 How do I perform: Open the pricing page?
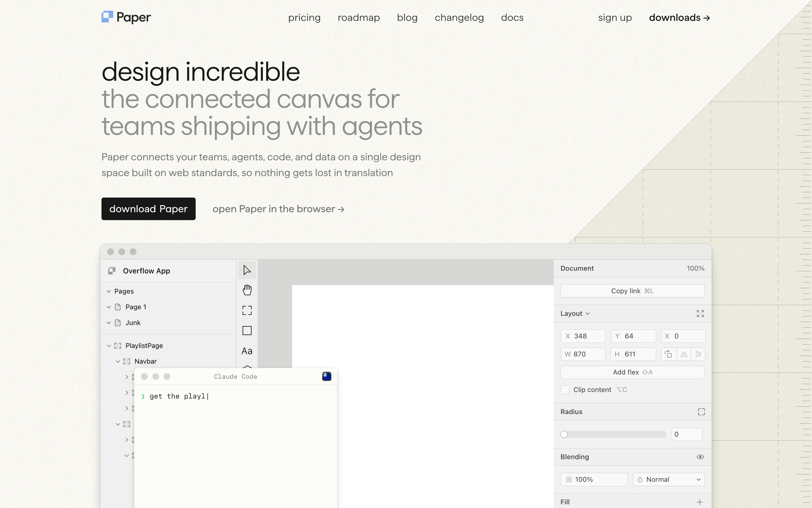(x=304, y=17)
